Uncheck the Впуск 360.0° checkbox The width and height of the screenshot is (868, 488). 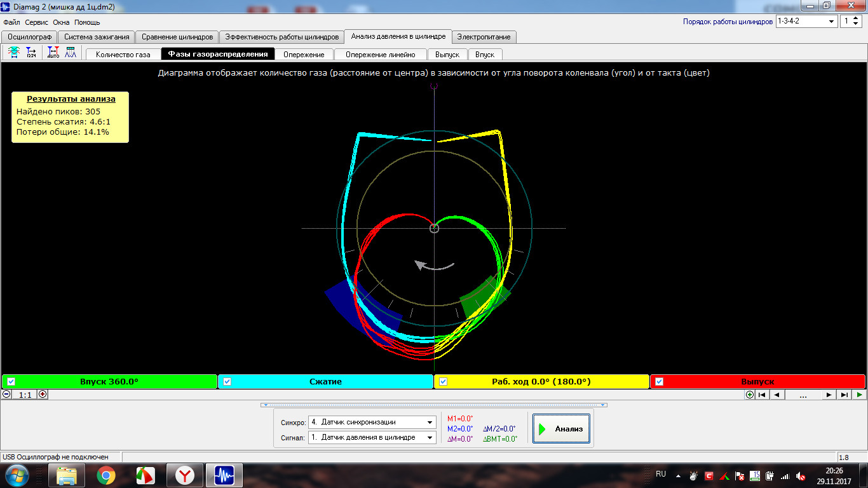click(x=11, y=382)
